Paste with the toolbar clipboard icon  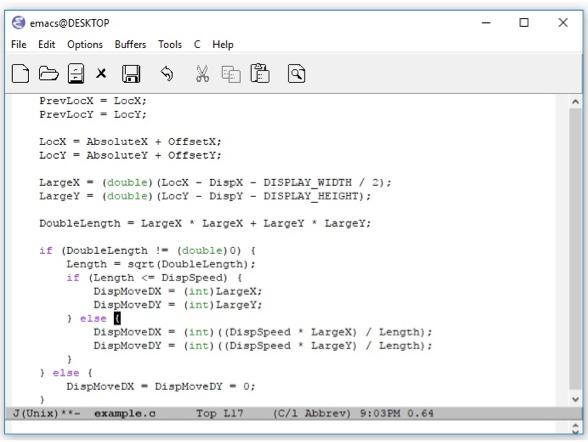pos(260,73)
